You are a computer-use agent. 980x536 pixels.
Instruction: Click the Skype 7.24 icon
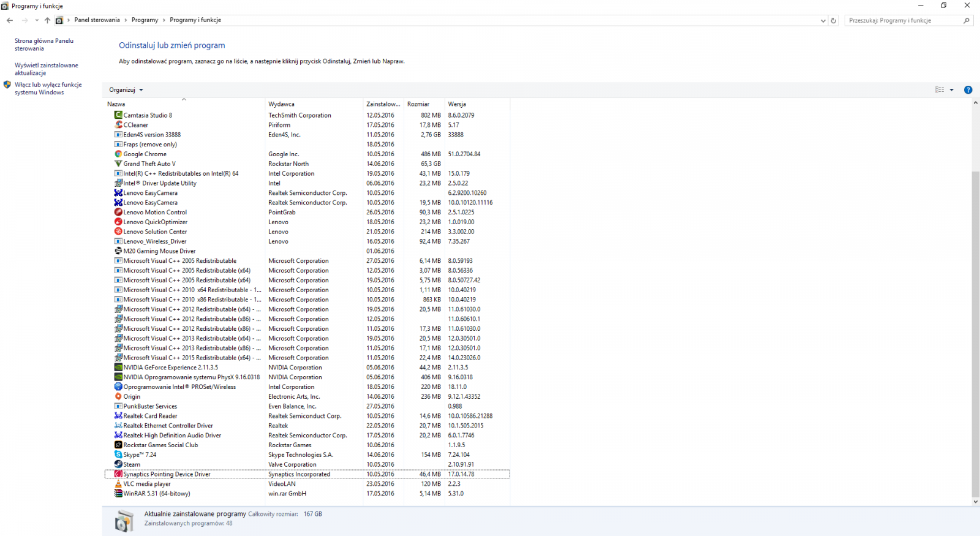118,455
